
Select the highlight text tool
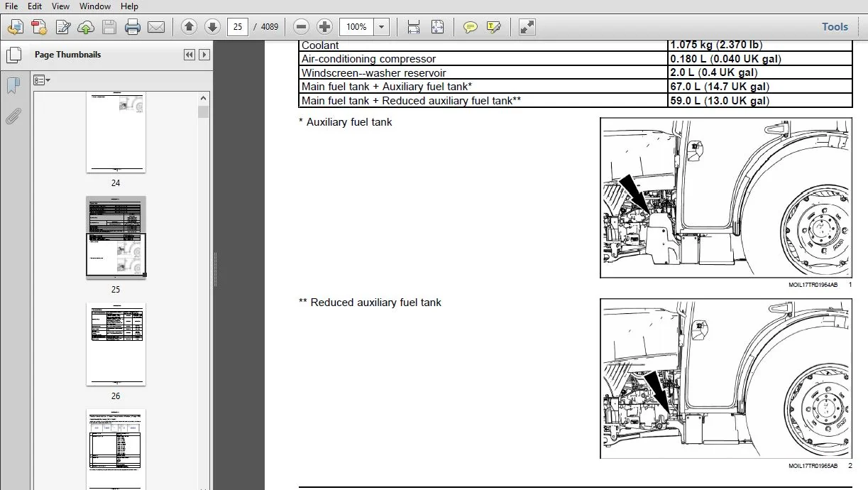pos(493,27)
